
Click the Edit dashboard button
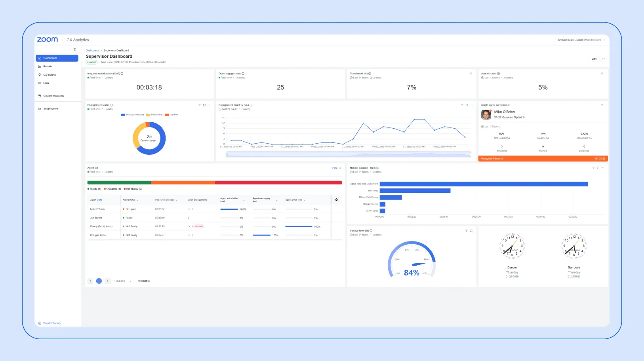594,59
